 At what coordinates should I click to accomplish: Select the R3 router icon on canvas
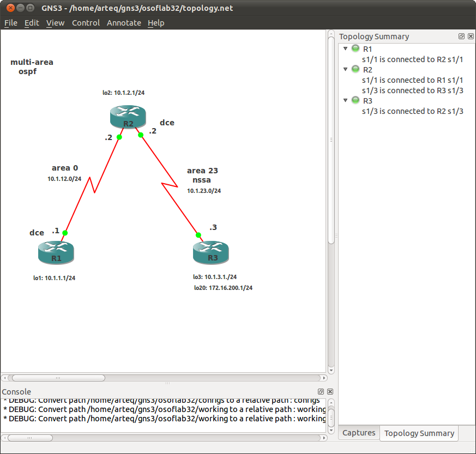tap(210, 252)
